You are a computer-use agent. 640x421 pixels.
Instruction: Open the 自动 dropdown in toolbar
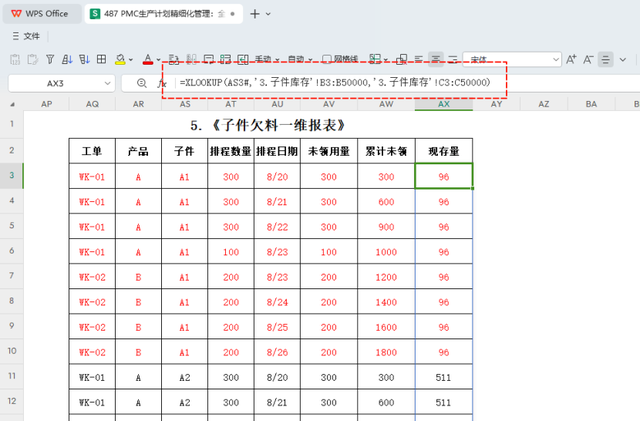pyautogui.click(x=300, y=60)
